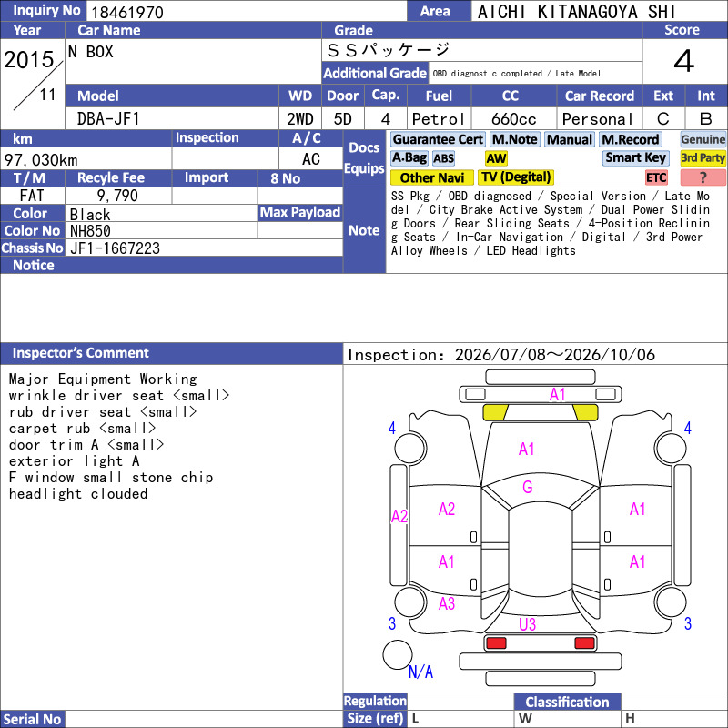728x728 pixels.
Task: Click the Personal car record value
Action: pyautogui.click(x=598, y=119)
